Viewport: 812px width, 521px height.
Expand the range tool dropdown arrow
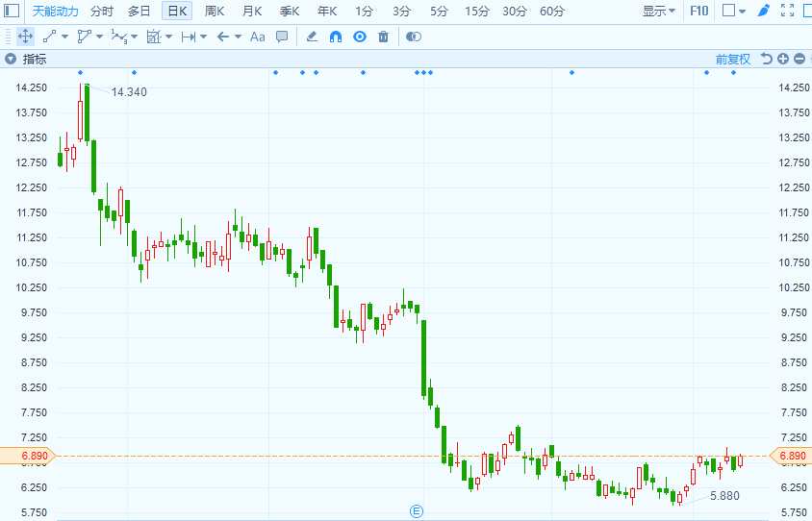click(x=203, y=37)
